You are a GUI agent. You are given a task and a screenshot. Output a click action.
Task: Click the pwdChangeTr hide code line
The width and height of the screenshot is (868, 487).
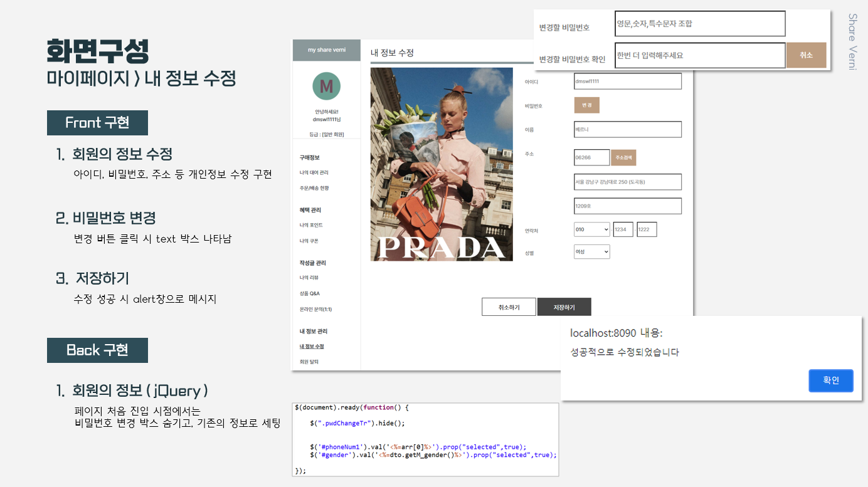click(x=357, y=423)
